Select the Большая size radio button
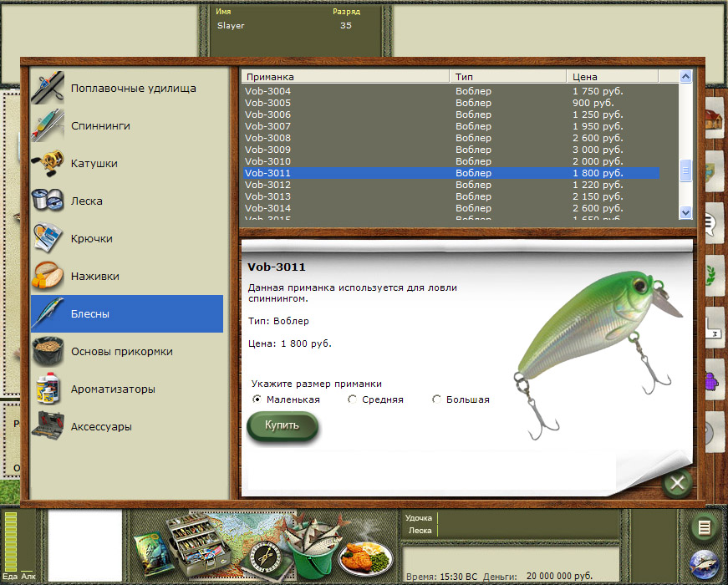This screenshot has height=585, width=728. 436,399
